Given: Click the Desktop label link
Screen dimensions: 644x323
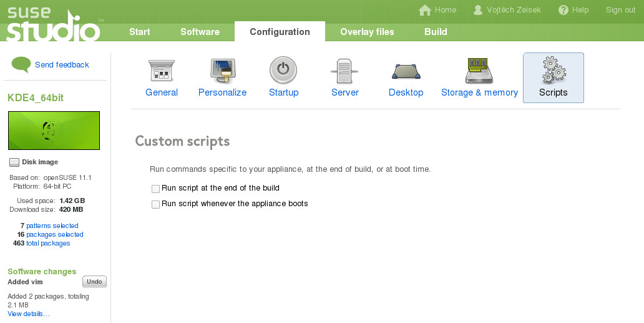Looking at the screenshot, I should pos(406,92).
